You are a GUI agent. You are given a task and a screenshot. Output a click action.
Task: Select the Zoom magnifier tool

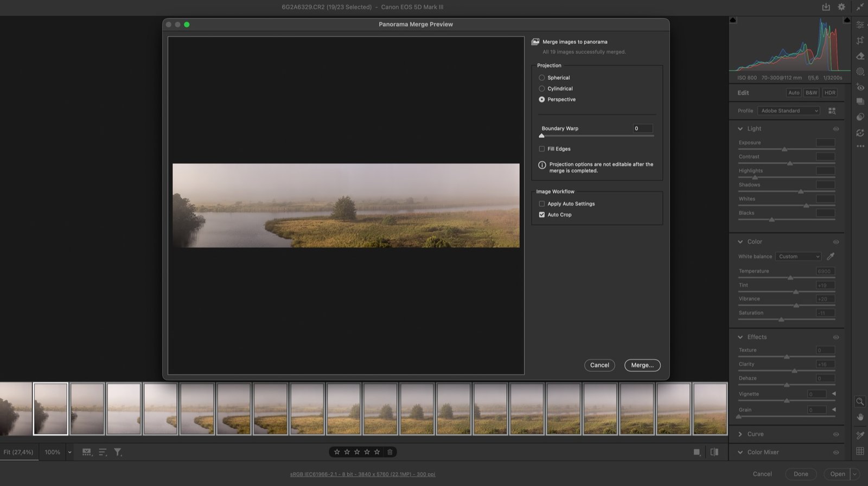860,401
